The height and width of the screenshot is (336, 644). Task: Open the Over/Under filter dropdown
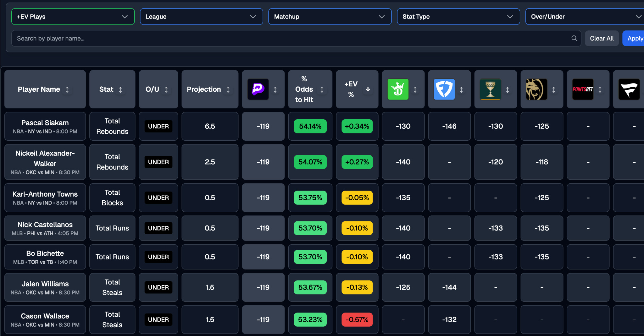pyautogui.click(x=585, y=17)
